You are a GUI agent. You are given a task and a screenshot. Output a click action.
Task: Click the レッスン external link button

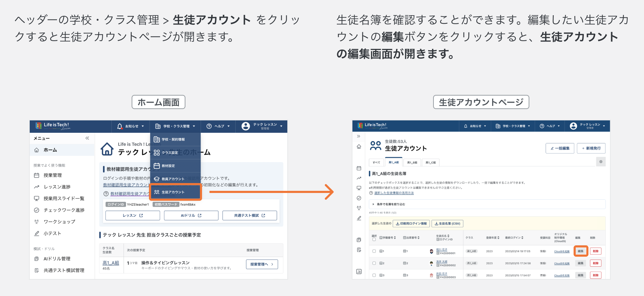133,215
